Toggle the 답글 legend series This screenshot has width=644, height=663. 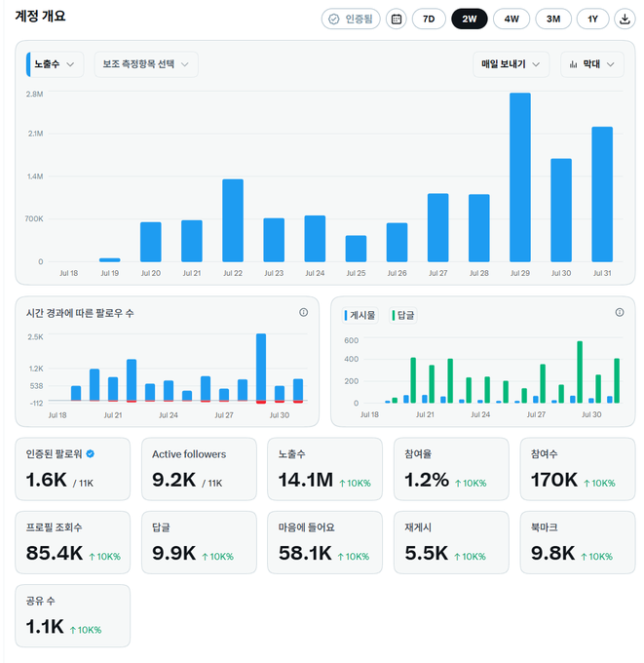pos(403,316)
